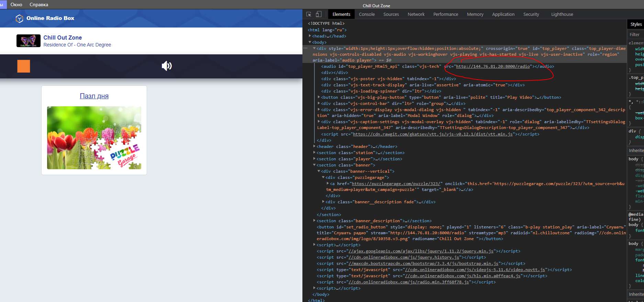Screen dimensions: 644x302
Task: Click the Chill Out Zone station logo
Action: coord(29,41)
